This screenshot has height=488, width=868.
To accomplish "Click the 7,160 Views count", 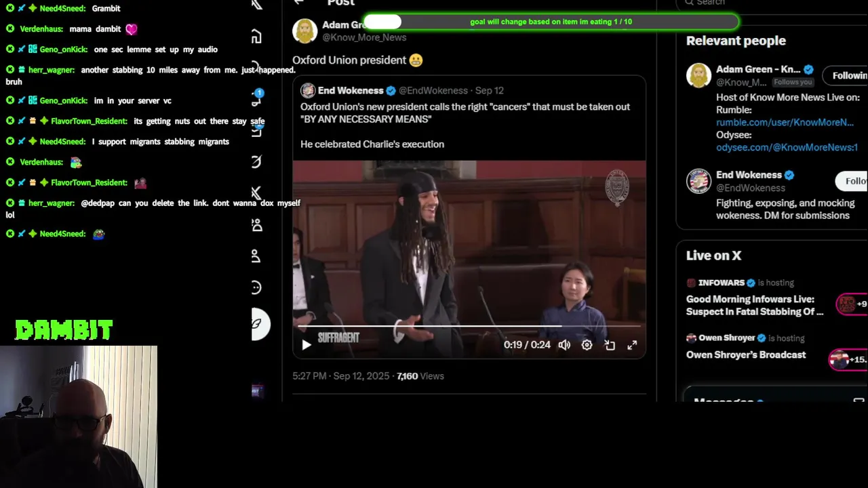I will [420, 375].
